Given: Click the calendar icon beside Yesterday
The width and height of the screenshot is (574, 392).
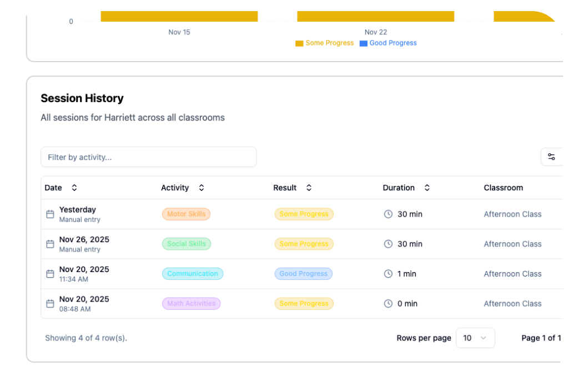Looking at the screenshot, I should (49, 214).
